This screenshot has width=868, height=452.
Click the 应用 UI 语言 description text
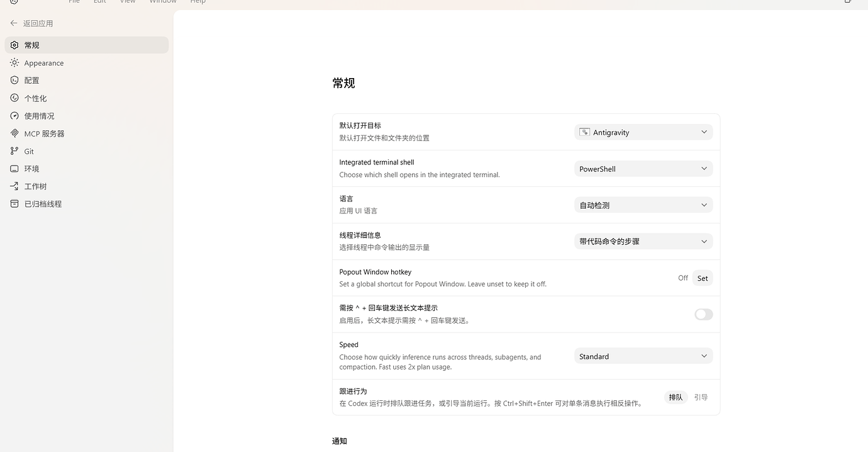pos(359,211)
